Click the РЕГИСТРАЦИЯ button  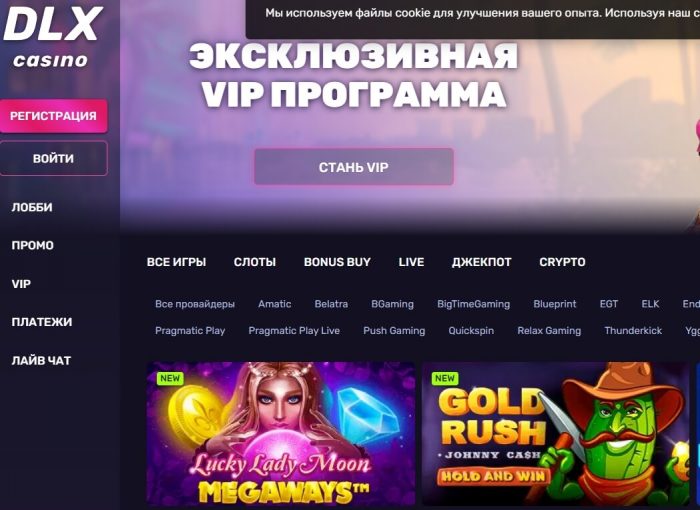point(54,116)
